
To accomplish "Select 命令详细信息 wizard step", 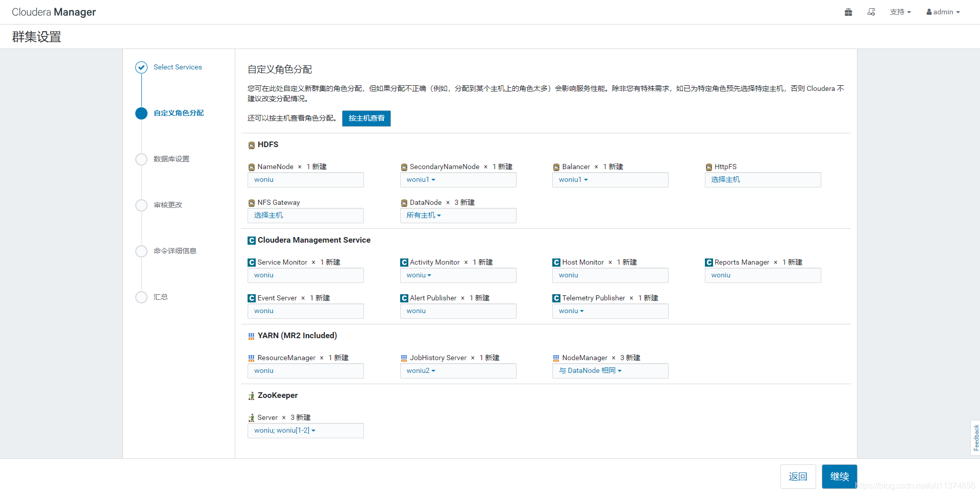I will pos(175,251).
